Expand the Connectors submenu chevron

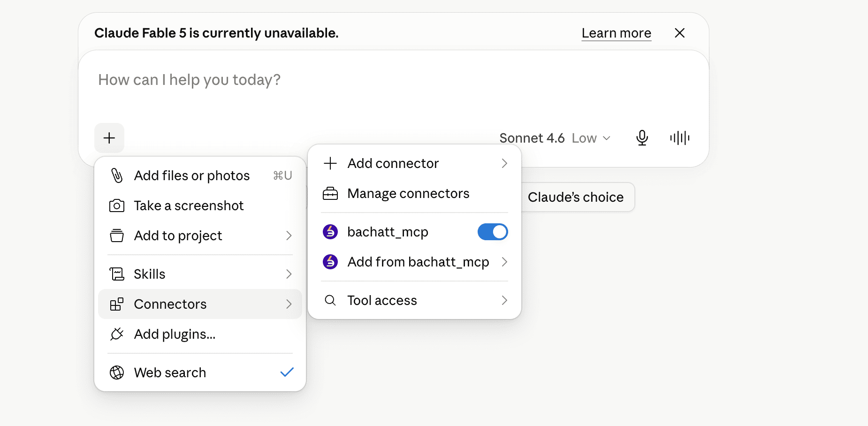click(x=289, y=304)
